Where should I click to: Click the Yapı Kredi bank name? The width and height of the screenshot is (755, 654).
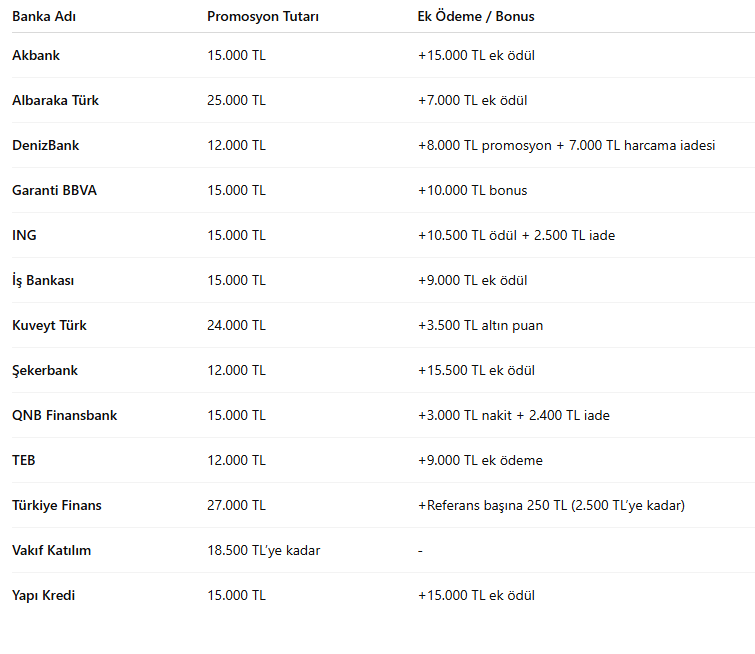coord(44,595)
